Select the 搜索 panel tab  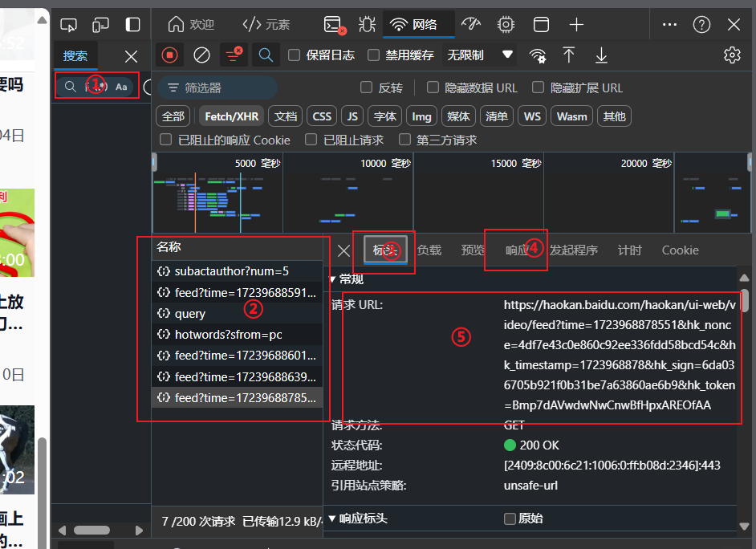[75, 56]
